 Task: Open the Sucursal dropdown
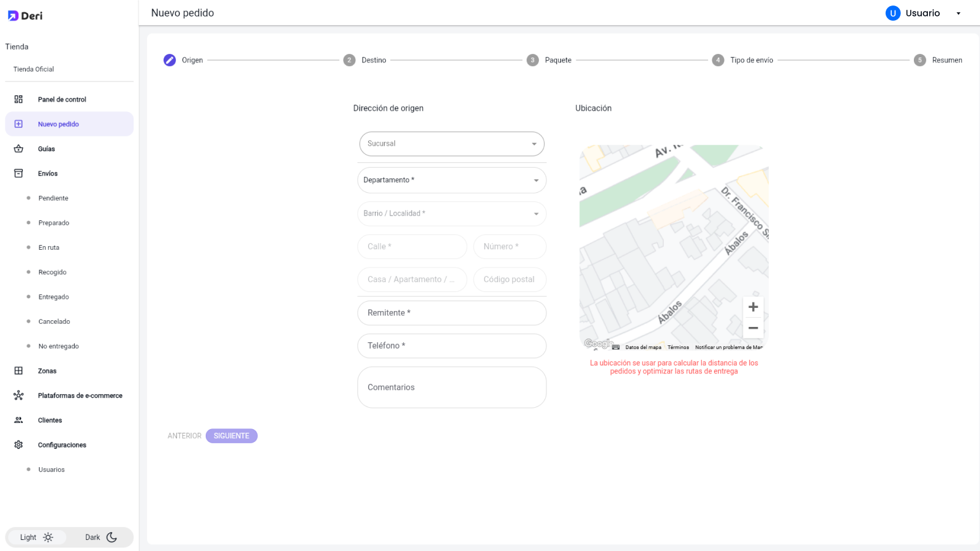pyautogui.click(x=451, y=144)
